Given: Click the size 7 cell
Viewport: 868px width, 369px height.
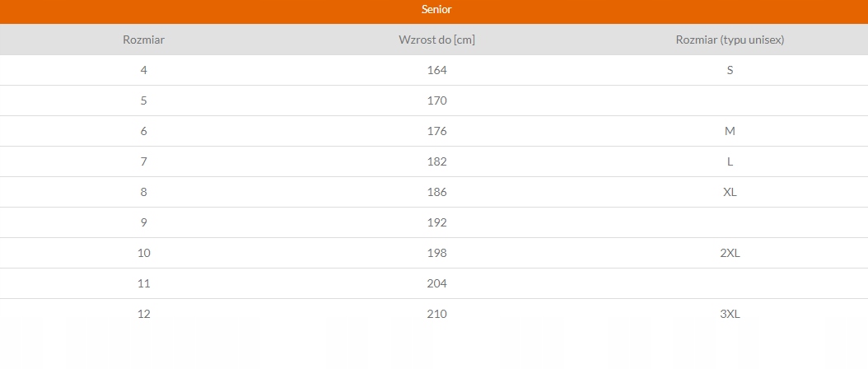Looking at the screenshot, I should [144, 161].
